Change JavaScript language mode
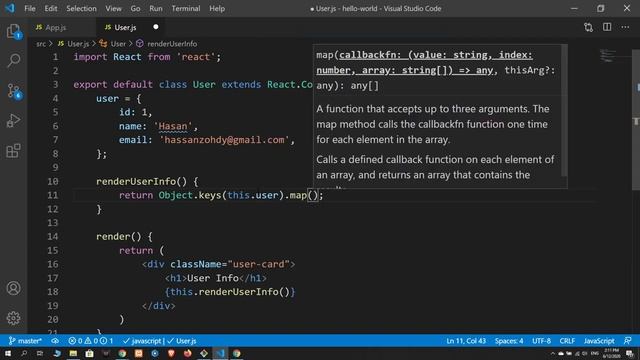 click(599, 341)
